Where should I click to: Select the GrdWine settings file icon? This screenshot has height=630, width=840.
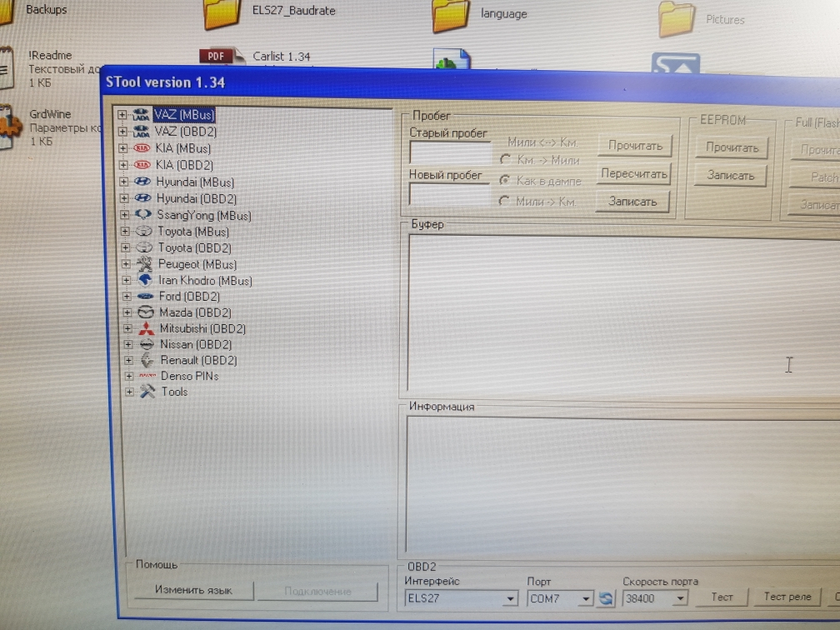tap(11, 127)
